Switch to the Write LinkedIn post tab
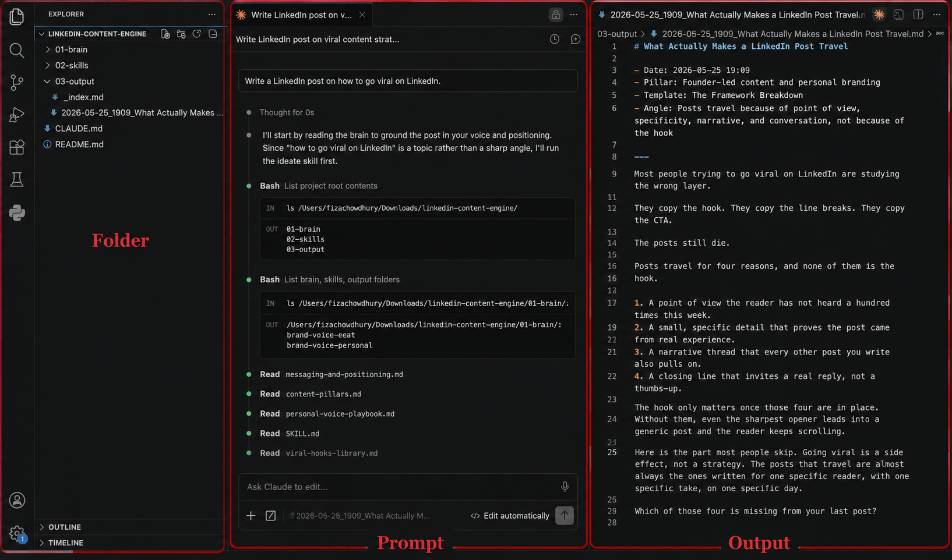The width and height of the screenshot is (952, 560). 301,15
